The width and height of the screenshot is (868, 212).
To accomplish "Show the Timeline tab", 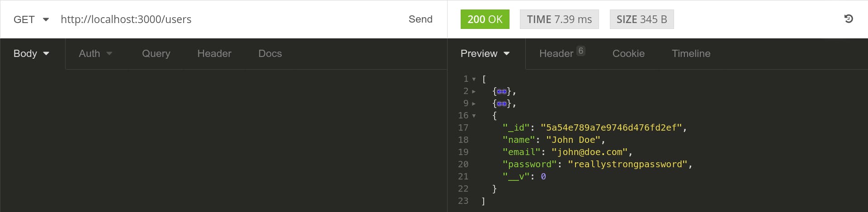I will coord(691,53).
